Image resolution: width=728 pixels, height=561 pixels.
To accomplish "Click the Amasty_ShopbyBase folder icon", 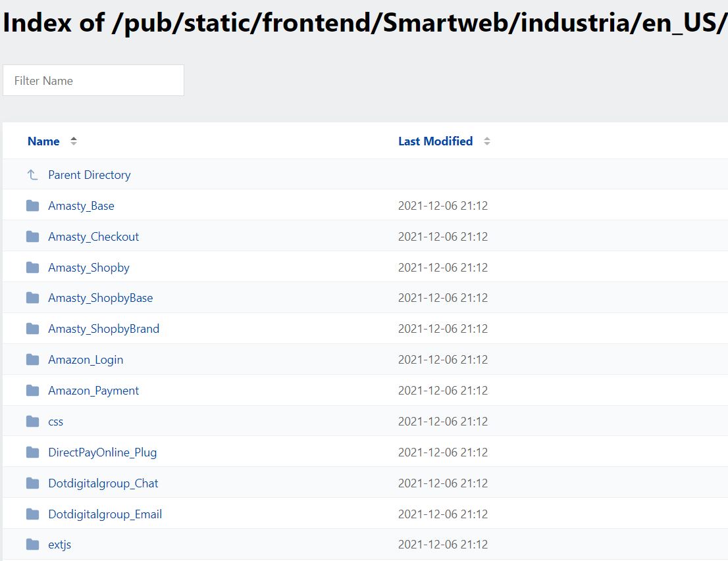I will 32,298.
